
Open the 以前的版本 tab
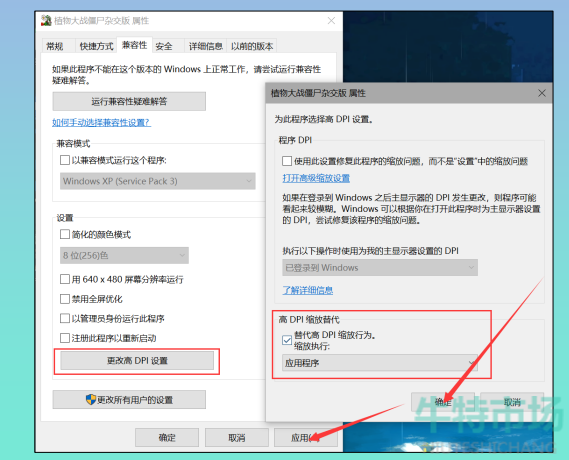pos(252,46)
